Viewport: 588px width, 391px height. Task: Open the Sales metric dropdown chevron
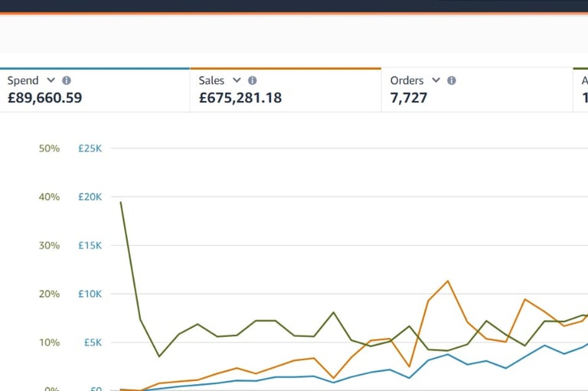pyautogui.click(x=237, y=80)
